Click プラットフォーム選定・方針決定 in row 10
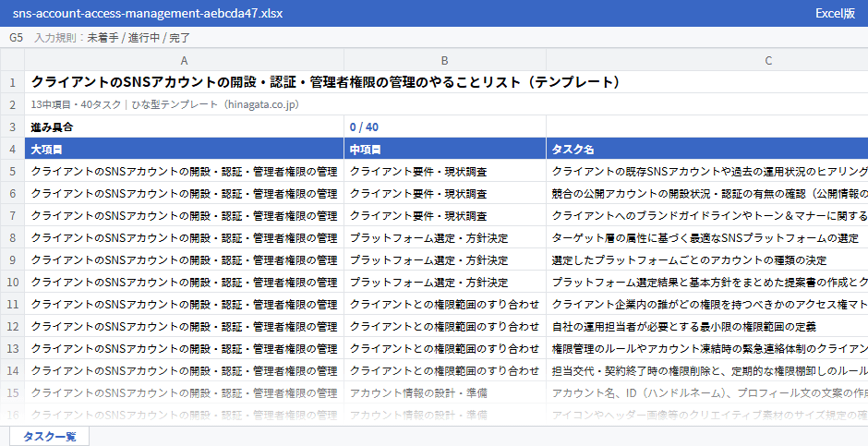 coord(444,282)
